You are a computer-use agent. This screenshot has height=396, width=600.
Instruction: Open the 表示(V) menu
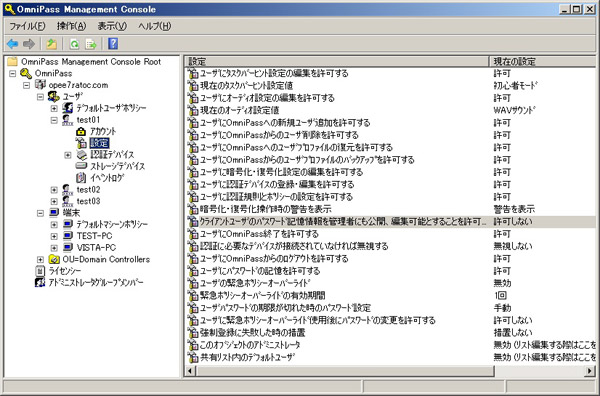point(112,26)
